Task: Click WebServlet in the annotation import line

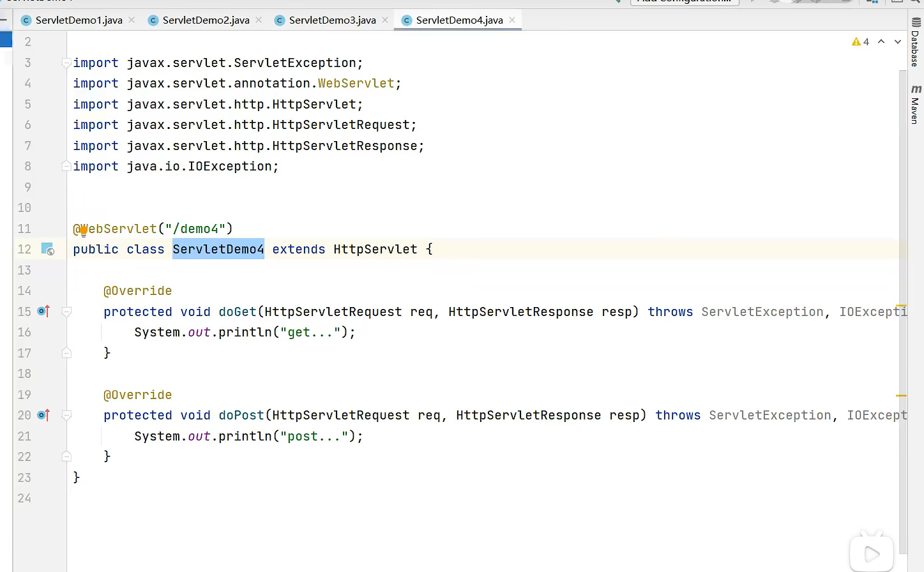Action: pos(356,83)
